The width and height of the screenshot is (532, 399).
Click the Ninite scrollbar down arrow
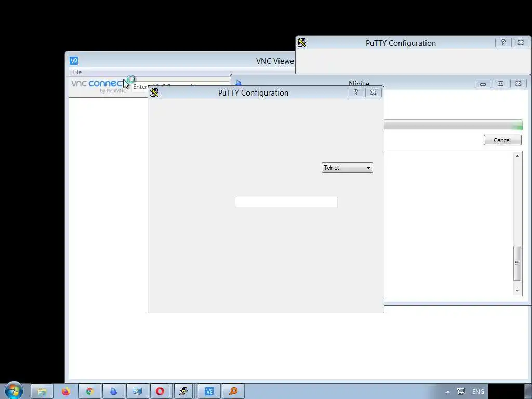517,290
